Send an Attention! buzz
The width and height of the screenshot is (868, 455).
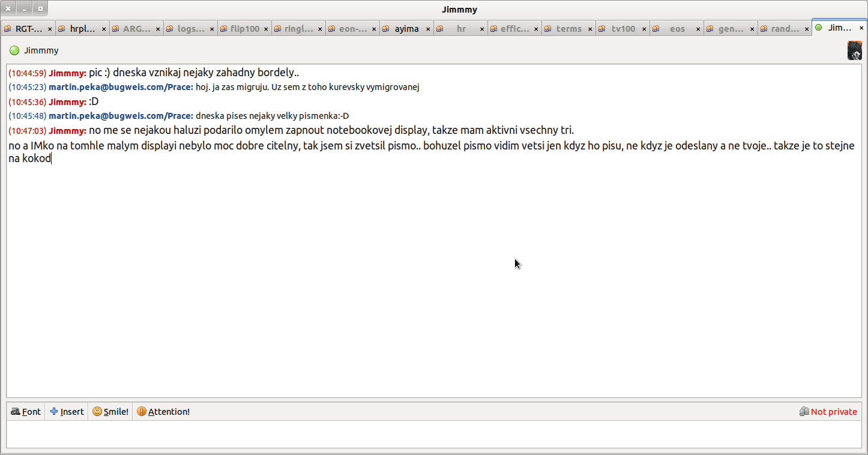163,412
